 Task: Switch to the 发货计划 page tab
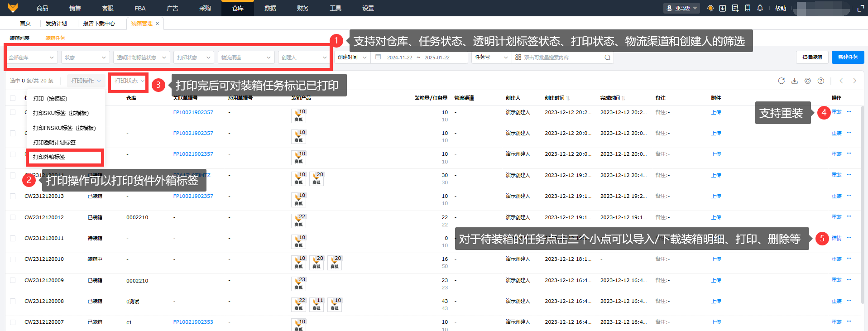tap(56, 24)
